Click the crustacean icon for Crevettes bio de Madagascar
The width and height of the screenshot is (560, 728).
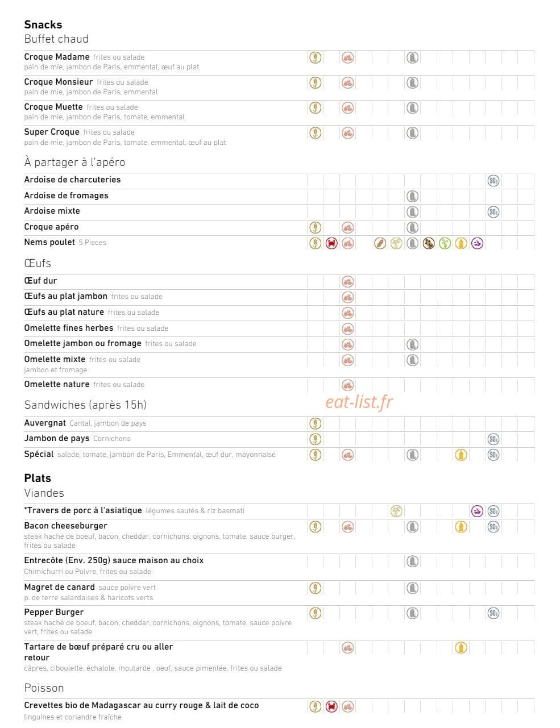[331, 706]
